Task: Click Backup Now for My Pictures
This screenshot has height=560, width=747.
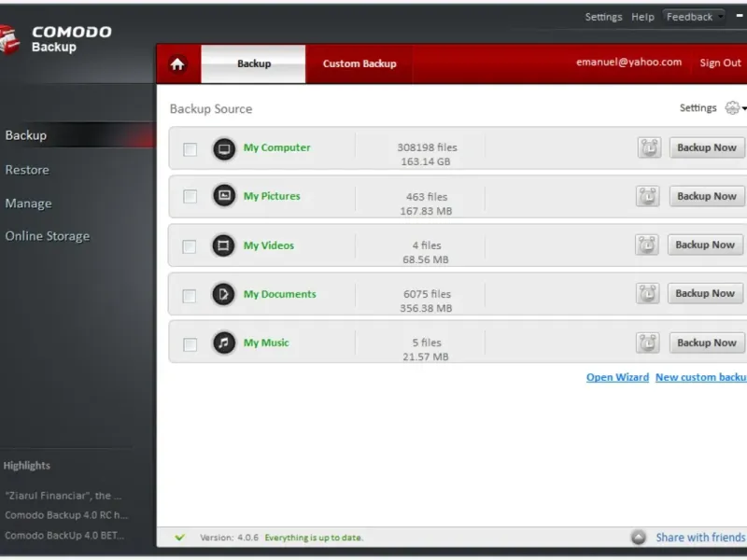Action: pyautogui.click(x=707, y=196)
